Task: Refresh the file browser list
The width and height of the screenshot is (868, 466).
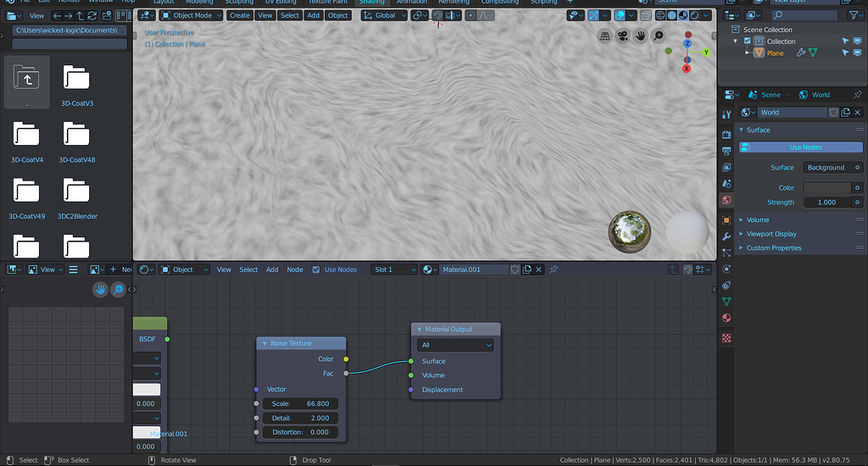Action: 92,15
